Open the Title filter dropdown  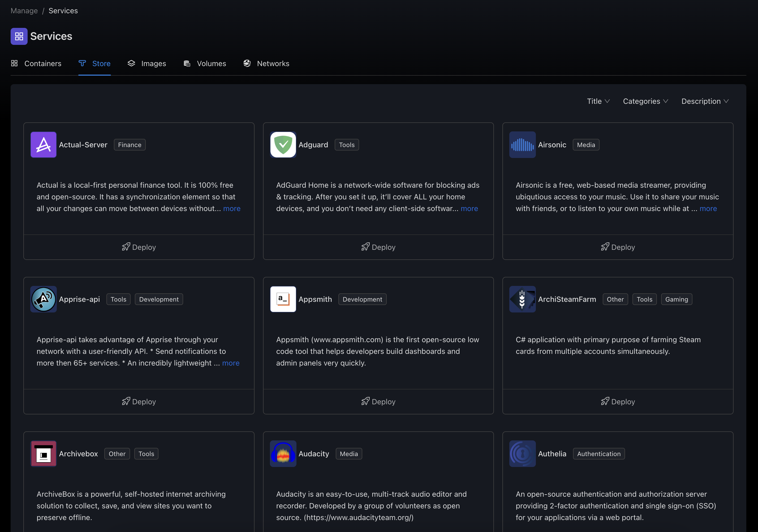[x=598, y=101]
